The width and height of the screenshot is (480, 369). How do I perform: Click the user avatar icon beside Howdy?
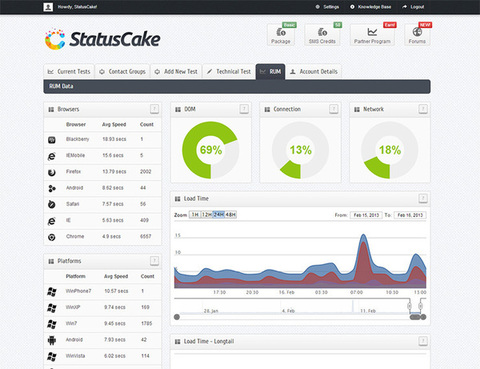pyautogui.click(x=48, y=7)
